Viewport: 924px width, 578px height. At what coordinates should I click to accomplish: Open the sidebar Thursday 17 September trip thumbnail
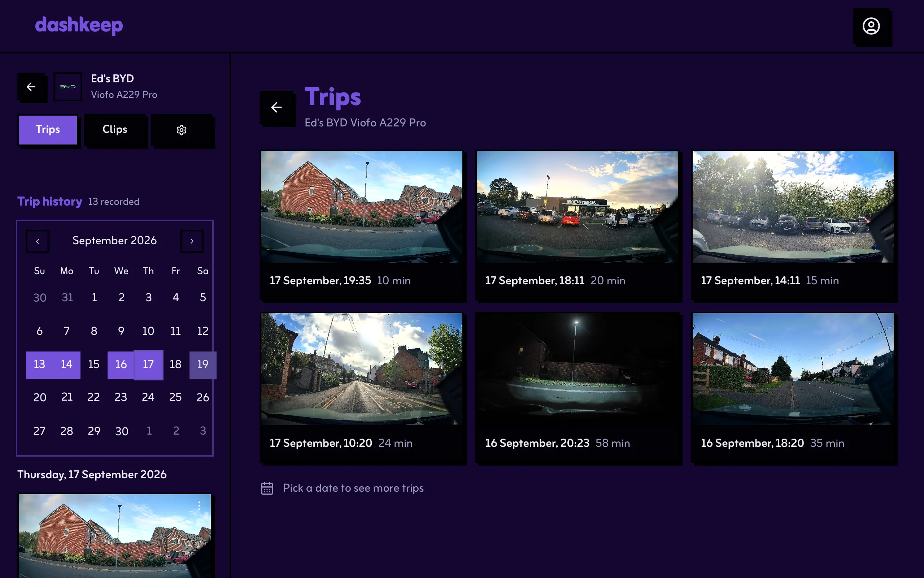pos(114,536)
